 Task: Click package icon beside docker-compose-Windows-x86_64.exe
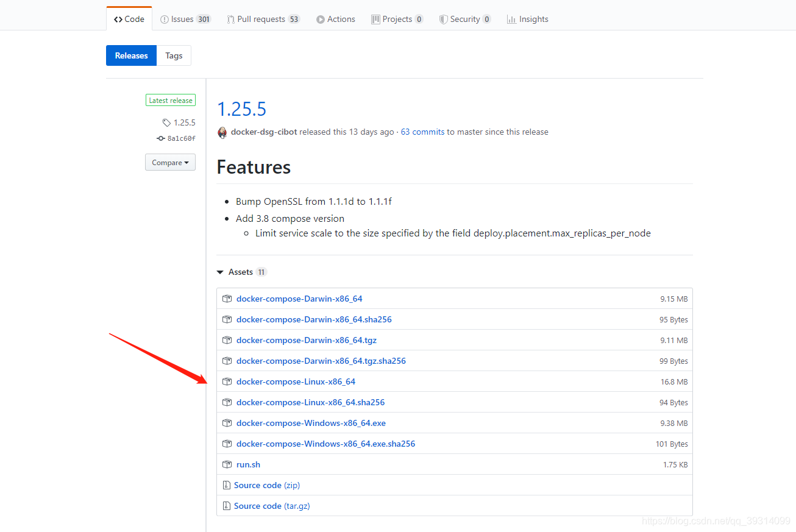point(227,423)
